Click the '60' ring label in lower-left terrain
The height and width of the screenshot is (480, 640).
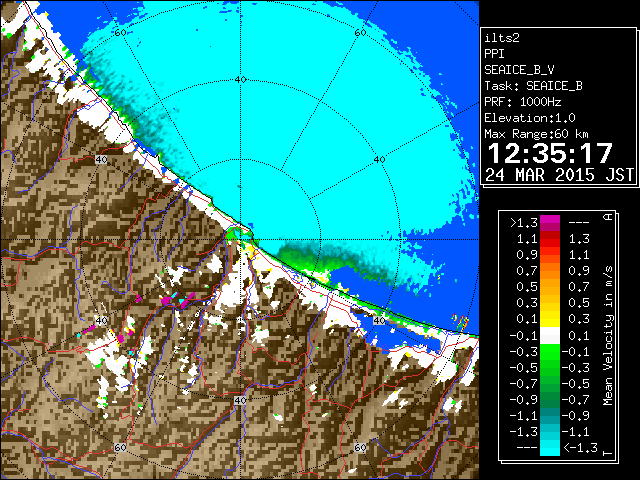pyautogui.click(x=120, y=447)
